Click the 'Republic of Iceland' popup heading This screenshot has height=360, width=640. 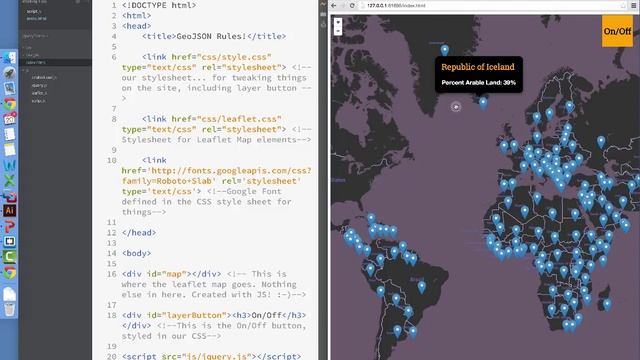478,67
